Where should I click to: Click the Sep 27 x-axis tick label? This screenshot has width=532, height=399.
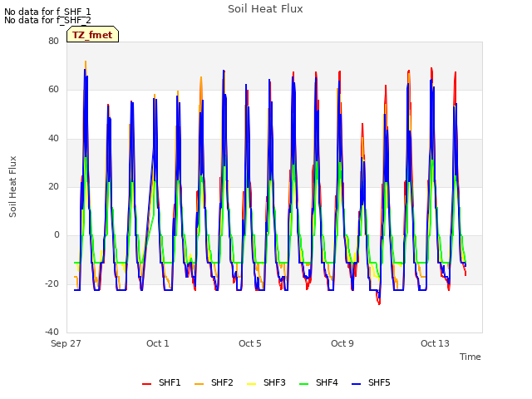point(66,343)
